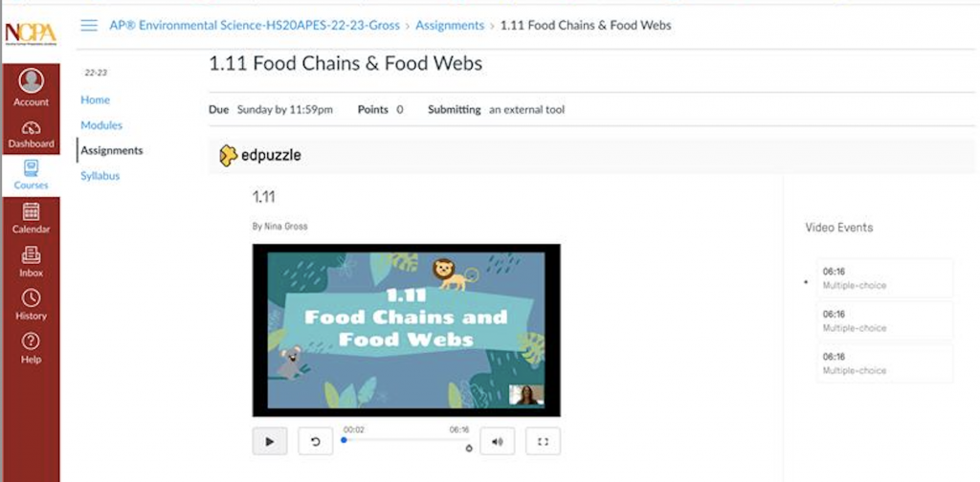Open the Calendar icon in sidebar

32,211
